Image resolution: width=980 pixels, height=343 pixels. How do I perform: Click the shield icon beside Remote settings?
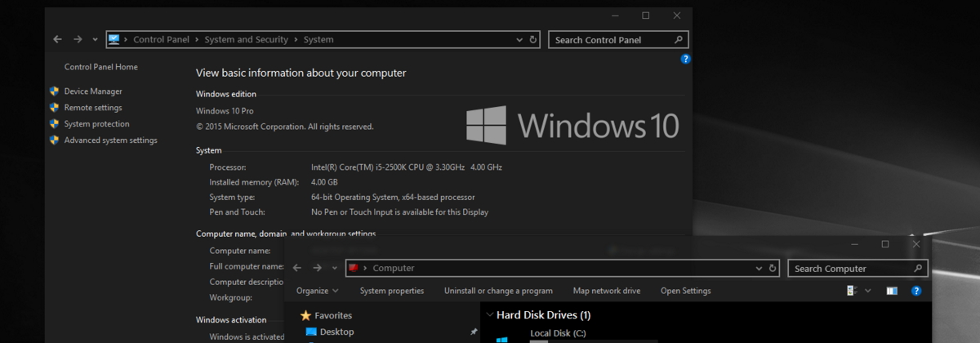tap(54, 108)
